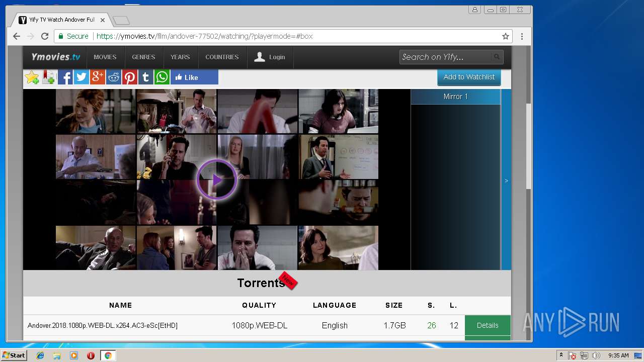Open the MOVIES menu
Viewport: 644px width, 362px height.
click(105, 57)
